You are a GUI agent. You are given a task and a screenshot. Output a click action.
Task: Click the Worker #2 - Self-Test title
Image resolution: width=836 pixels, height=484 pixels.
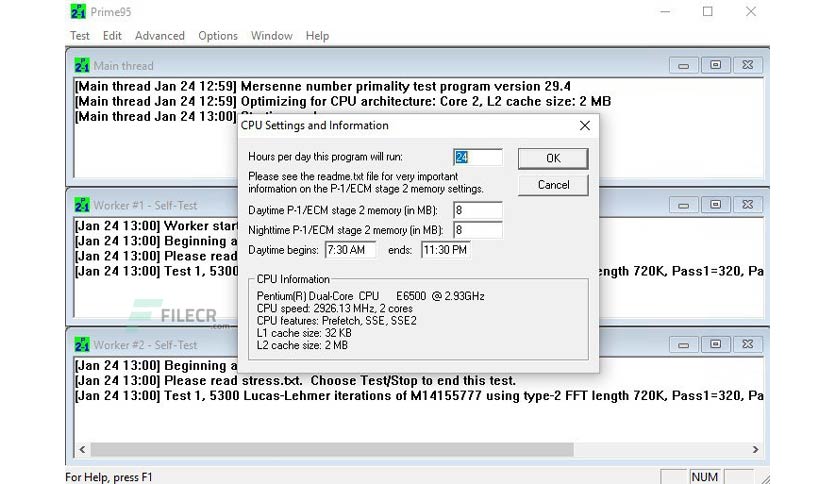click(145, 345)
